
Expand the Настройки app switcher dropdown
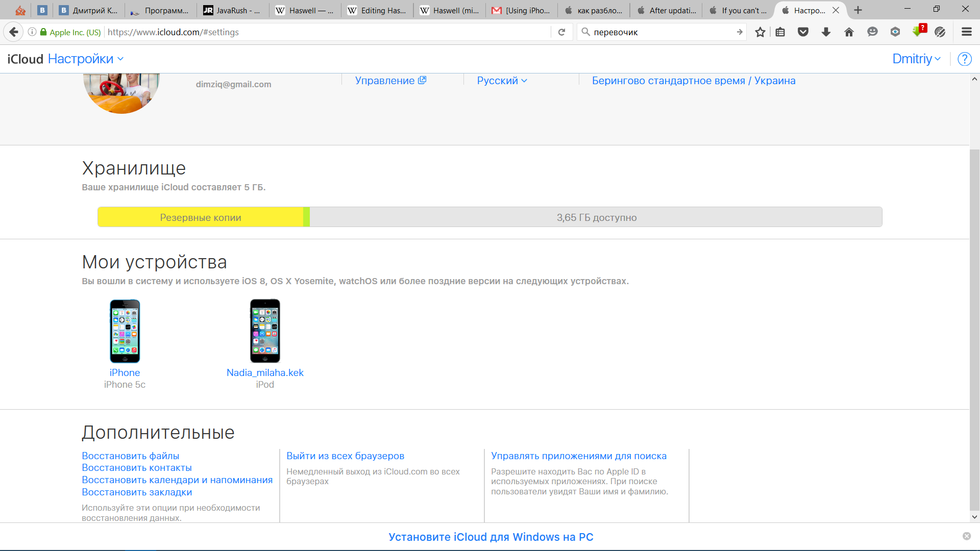(x=86, y=59)
